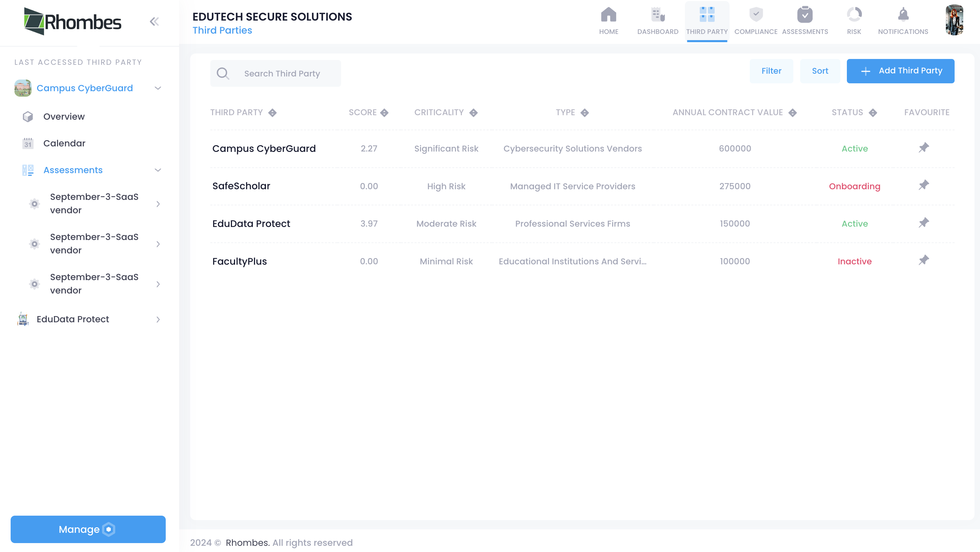The width and height of the screenshot is (980, 552).
Task: Pin SafeScholar as favourite
Action: (x=923, y=185)
